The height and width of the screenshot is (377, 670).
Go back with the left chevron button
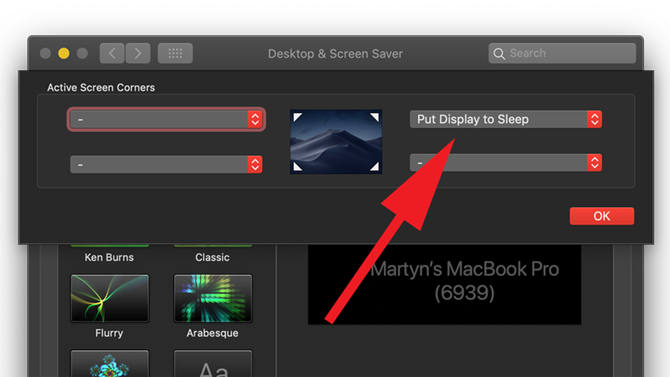[x=112, y=53]
